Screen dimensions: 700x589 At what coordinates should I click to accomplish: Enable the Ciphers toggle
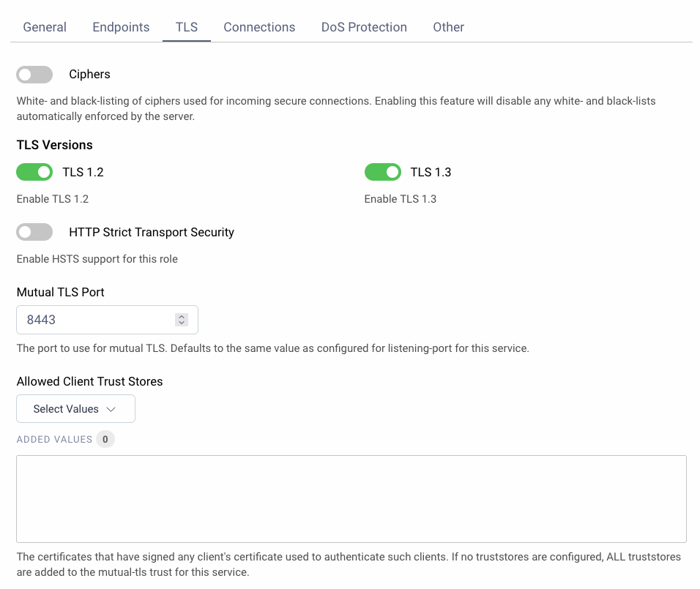(34, 75)
